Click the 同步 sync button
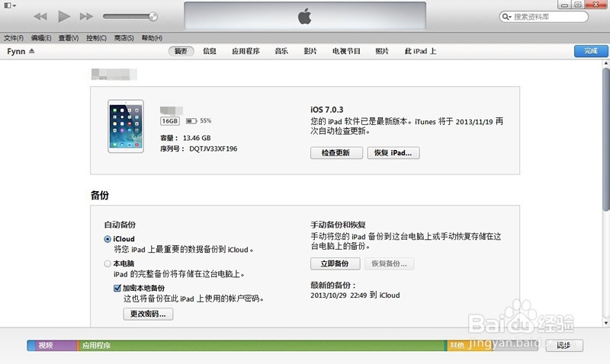 (564, 346)
